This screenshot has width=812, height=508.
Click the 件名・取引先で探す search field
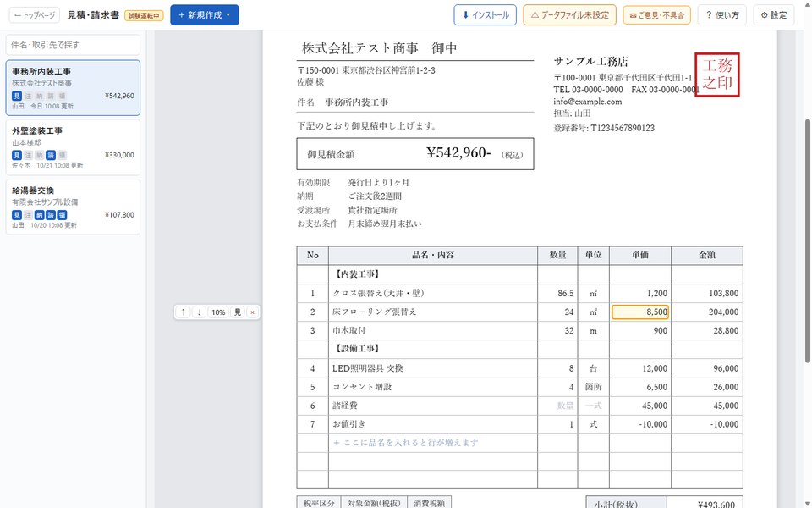[x=73, y=45]
